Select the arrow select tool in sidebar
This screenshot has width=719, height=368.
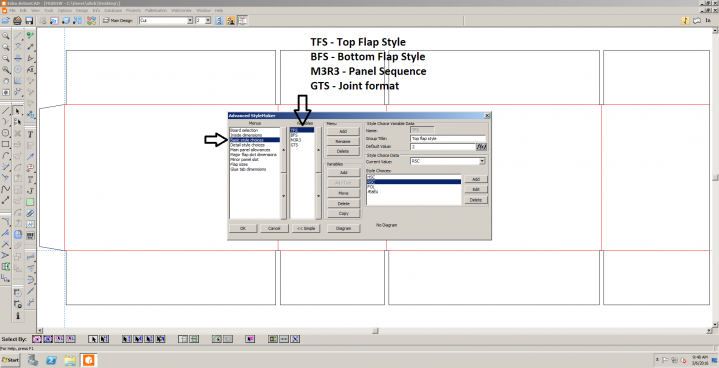tap(17, 111)
